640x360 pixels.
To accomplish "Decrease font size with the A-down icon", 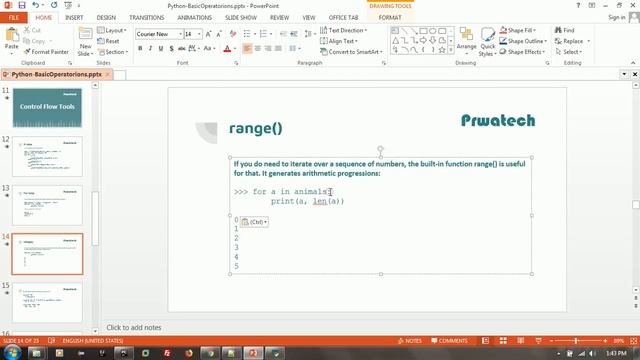I will click(219, 34).
